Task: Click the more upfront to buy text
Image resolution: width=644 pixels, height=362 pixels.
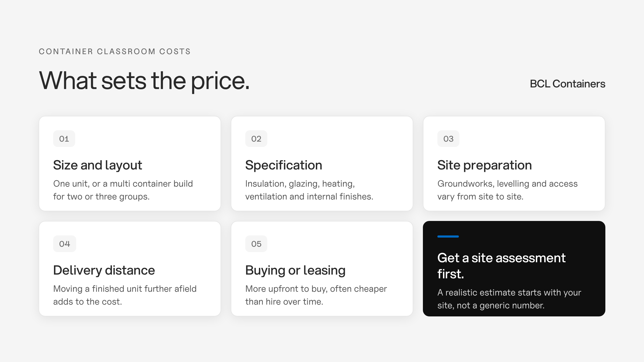Action: (316, 295)
